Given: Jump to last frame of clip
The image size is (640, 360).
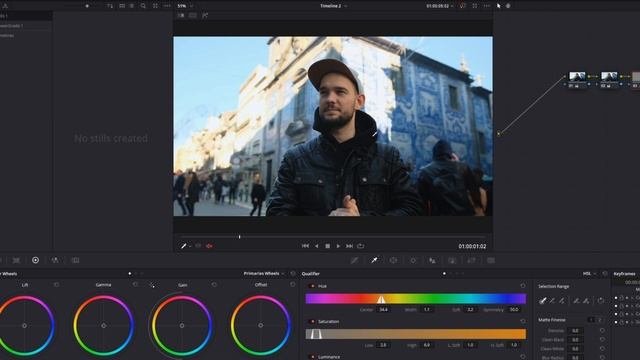Looking at the screenshot, I should point(349,246).
